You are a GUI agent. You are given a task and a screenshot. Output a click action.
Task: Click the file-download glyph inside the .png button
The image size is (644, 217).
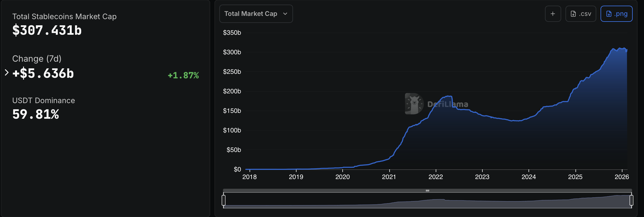(608, 13)
